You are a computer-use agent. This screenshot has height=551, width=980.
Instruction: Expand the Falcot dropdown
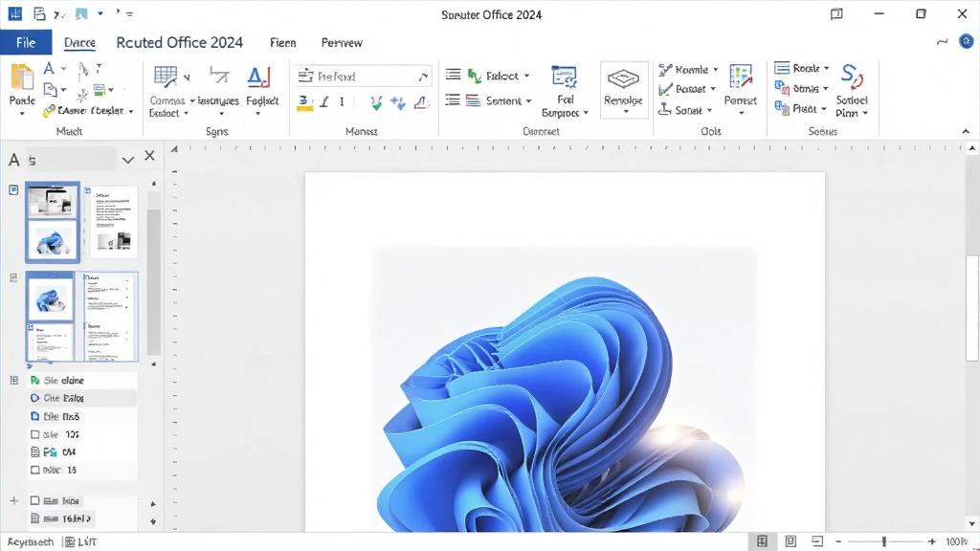point(527,76)
